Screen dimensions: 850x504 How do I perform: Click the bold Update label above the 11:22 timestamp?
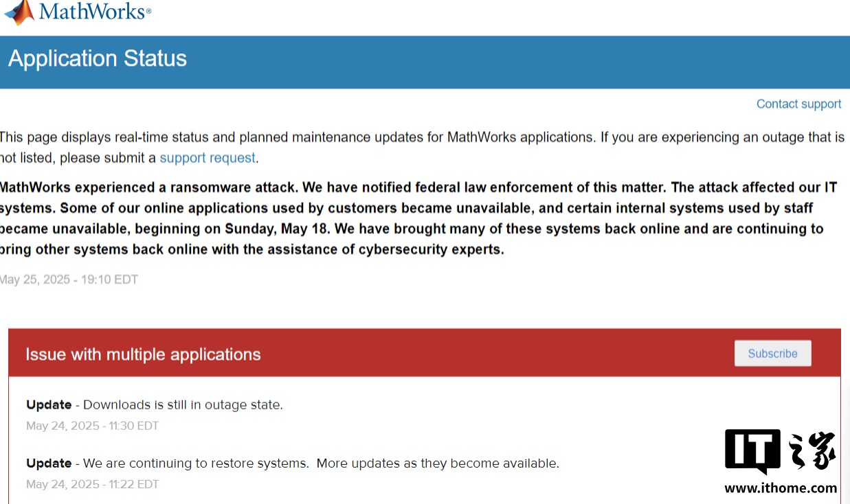click(49, 463)
